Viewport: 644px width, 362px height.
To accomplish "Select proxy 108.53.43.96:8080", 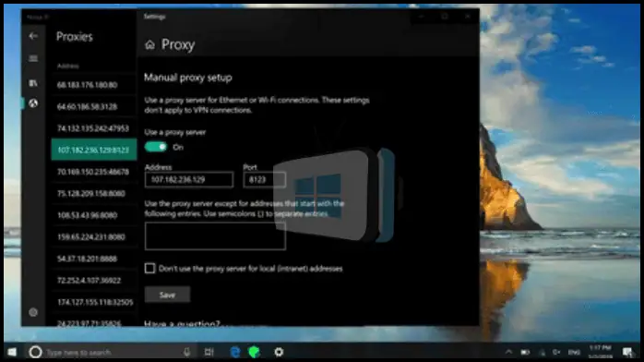I will [93, 215].
